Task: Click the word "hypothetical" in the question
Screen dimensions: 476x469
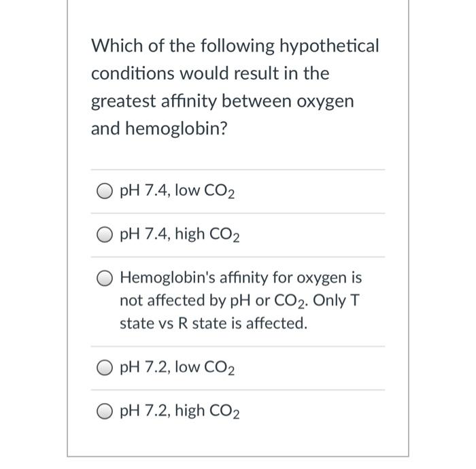Action: tap(329, 46)
